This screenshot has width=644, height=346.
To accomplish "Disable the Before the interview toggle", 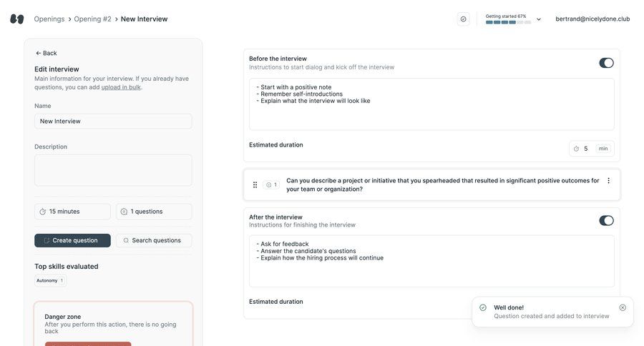I will (606, 63).
